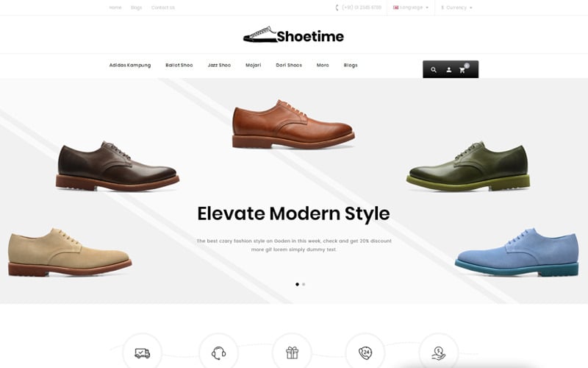Click the 24-hour phone icon

tap(365, 353)
